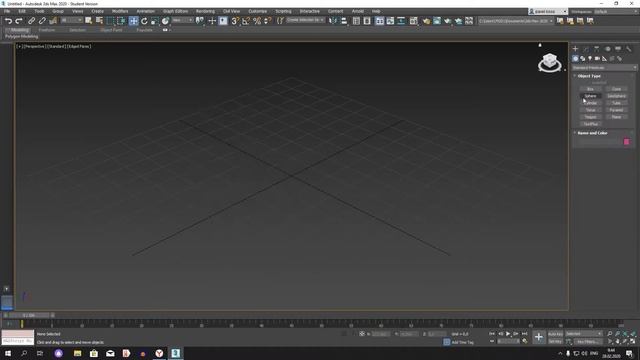The image size is (640, 360).
Task: Click the Play Animation button
Action: point(508,334)
